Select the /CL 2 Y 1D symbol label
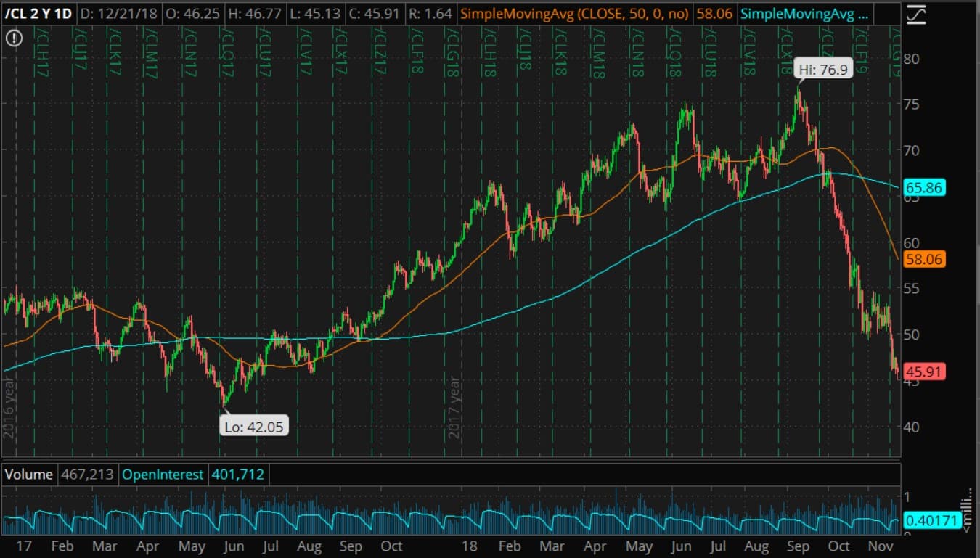The image size is (980, 558). [38, 13]
